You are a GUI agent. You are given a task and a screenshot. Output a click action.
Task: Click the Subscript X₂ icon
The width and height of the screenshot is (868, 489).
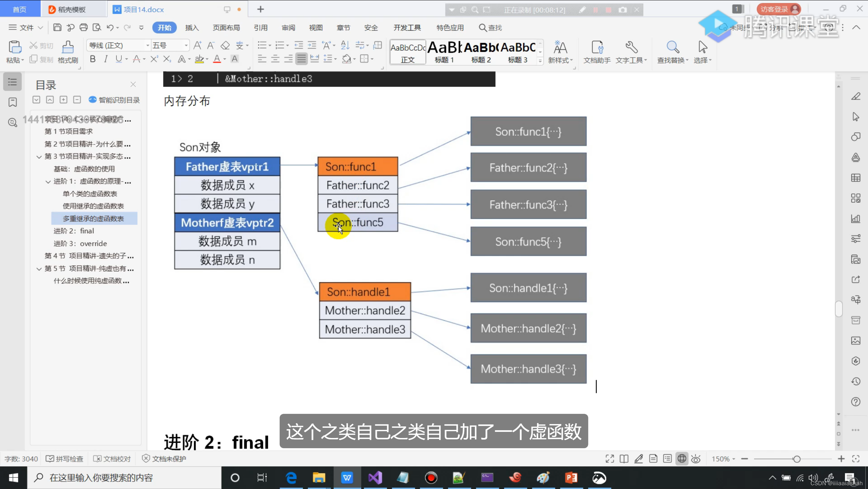click(167, 59)
